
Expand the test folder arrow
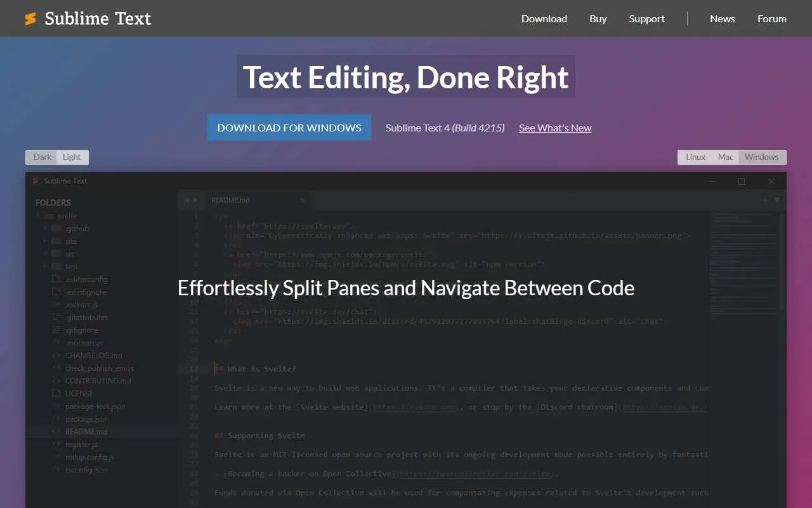click(45, 267)
